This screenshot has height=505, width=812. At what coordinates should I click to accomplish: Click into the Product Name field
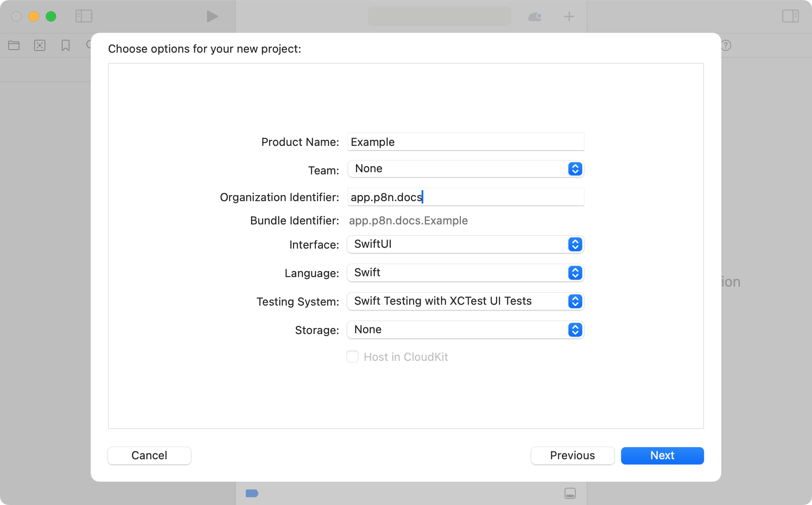point(465,142)
